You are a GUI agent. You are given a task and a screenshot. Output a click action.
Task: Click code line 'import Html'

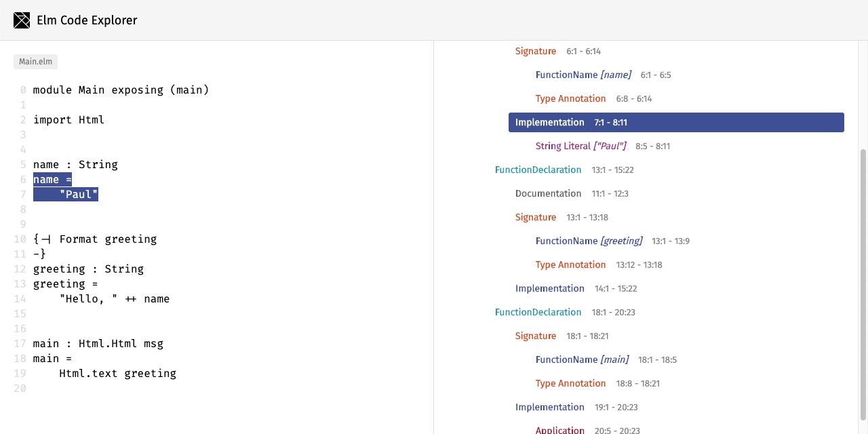(69, 119)
